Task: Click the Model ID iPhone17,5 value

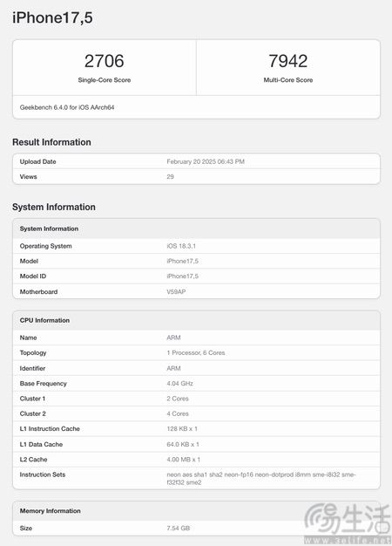Action: click(x=183, y=276)
